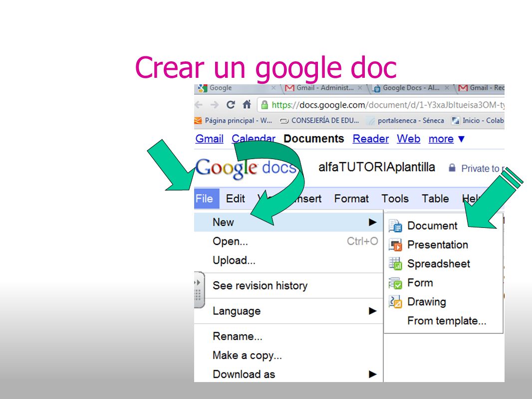Viewport: 532px width, 399px height.
Task: Click the CONSEJERÍA DE EDU bookmark icon
Action: 284,121
